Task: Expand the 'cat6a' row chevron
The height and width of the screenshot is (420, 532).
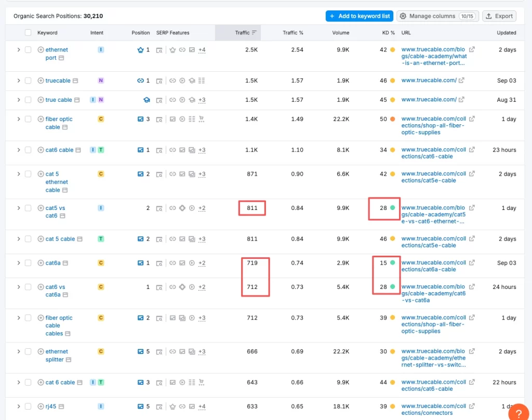Action: click(19, 263)
